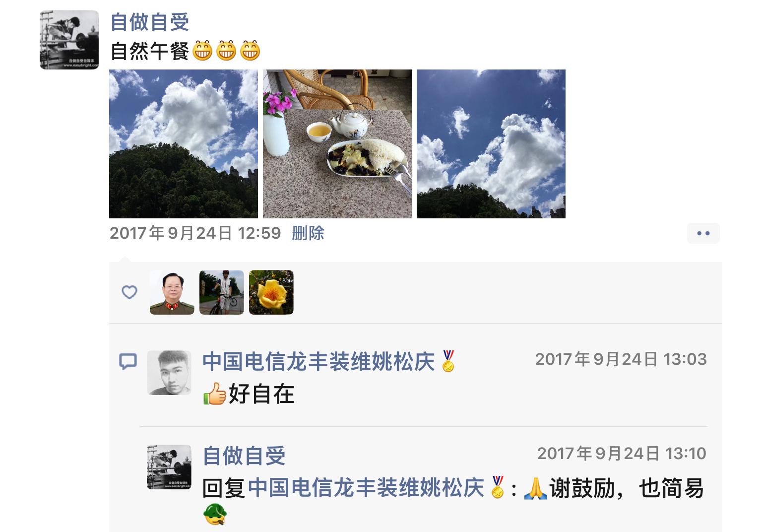Click the mentioned 中国电信龙丰装维姚松庆 in the reply
This screenshot has width=762, height=532.
click(x=366, y=488)
